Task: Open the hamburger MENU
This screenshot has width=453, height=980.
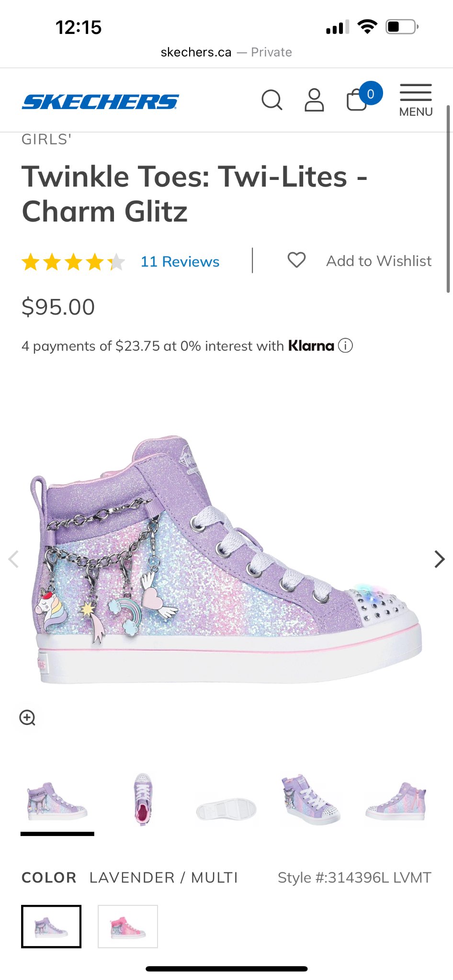Action: 416,100
